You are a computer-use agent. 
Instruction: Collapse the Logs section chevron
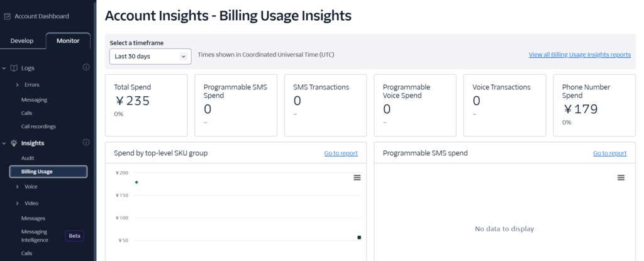4,68
